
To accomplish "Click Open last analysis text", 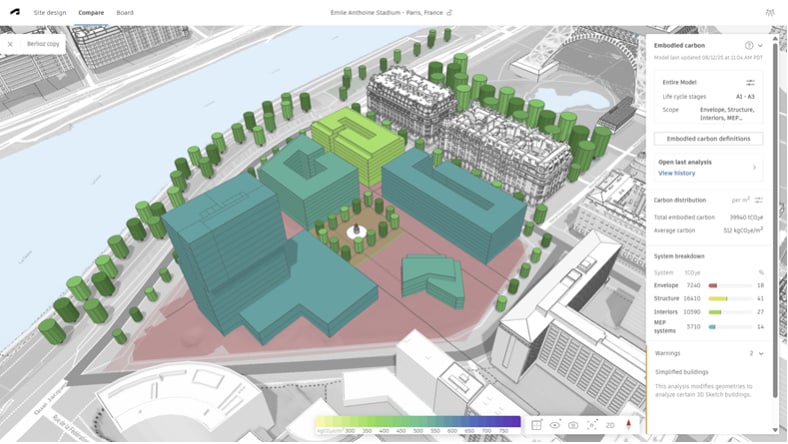I will 685,162.
